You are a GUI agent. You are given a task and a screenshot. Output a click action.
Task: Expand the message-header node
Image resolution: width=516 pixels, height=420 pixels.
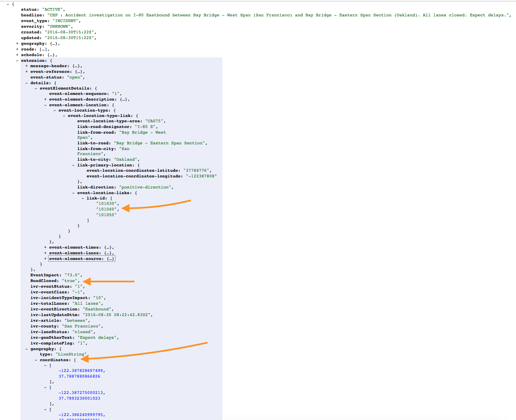pyautogui.click(x=26, y=66)
